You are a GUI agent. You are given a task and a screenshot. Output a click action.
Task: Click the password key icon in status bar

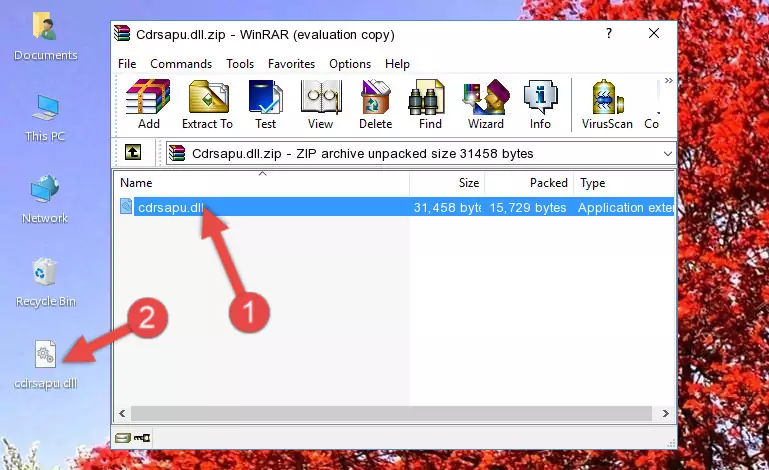142,438
